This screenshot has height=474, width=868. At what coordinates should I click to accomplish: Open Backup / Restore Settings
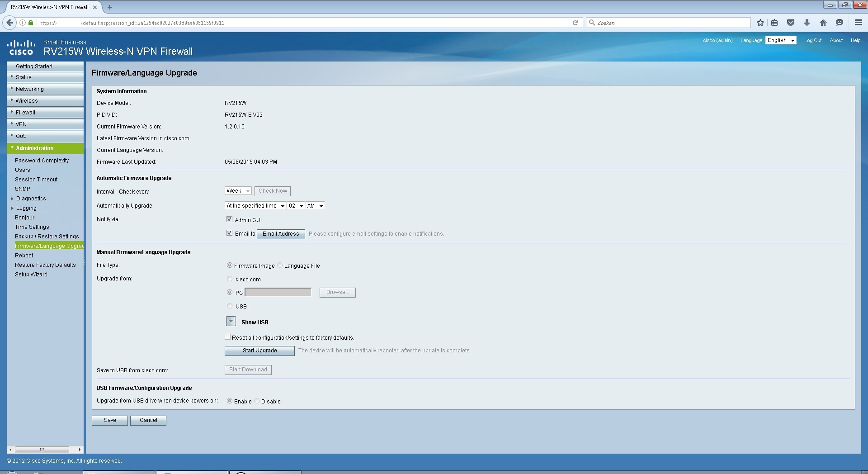pyautogui.click(x=47, y=237)
